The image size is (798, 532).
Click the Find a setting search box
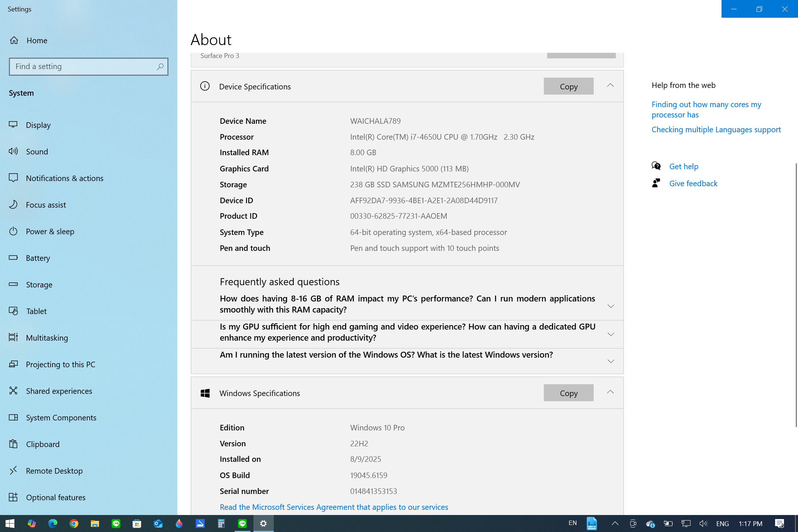pos(89,66)
